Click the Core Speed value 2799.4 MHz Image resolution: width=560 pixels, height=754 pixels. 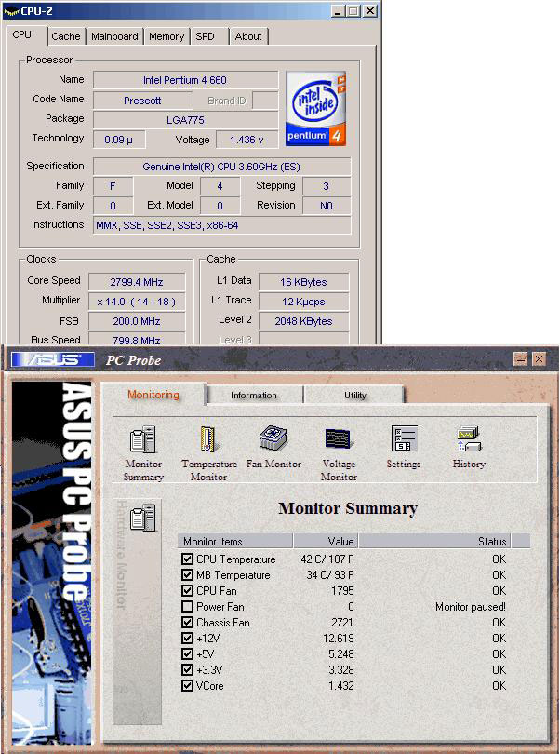pos(137,282)
